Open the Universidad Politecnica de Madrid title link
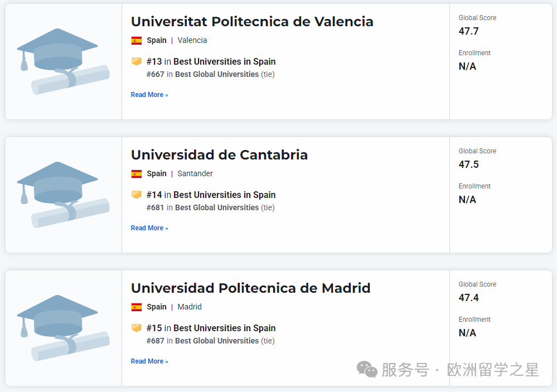Viewport: 557px width, 392px height. pos(250,288)
